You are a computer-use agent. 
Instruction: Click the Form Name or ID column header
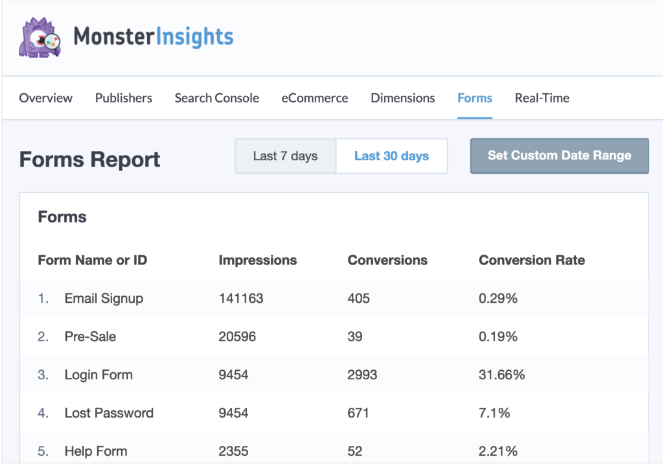click(93, 260)
